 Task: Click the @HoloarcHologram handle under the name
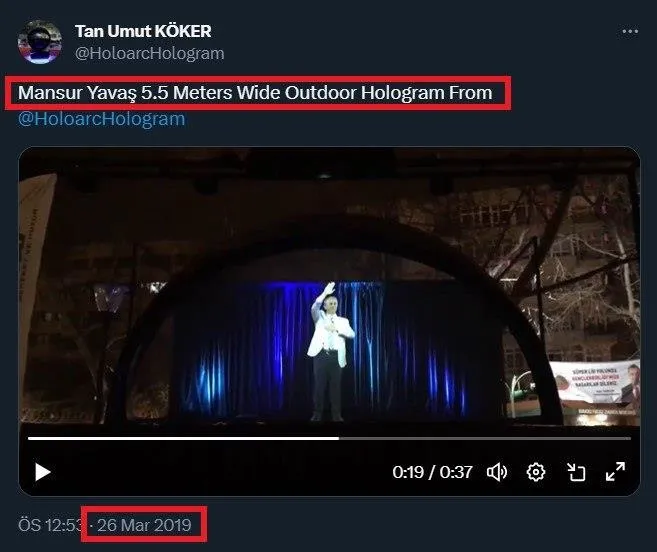click(150, 53)
